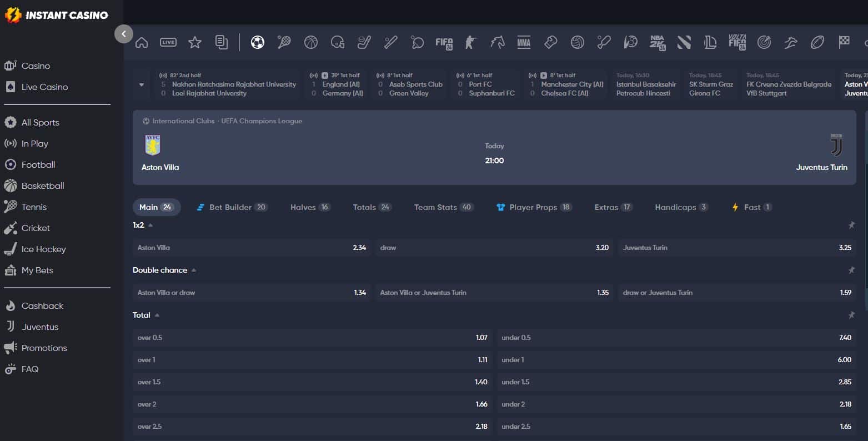
Task: Expand the live events ticker dropdown arrow
Action: pos(142,85)
